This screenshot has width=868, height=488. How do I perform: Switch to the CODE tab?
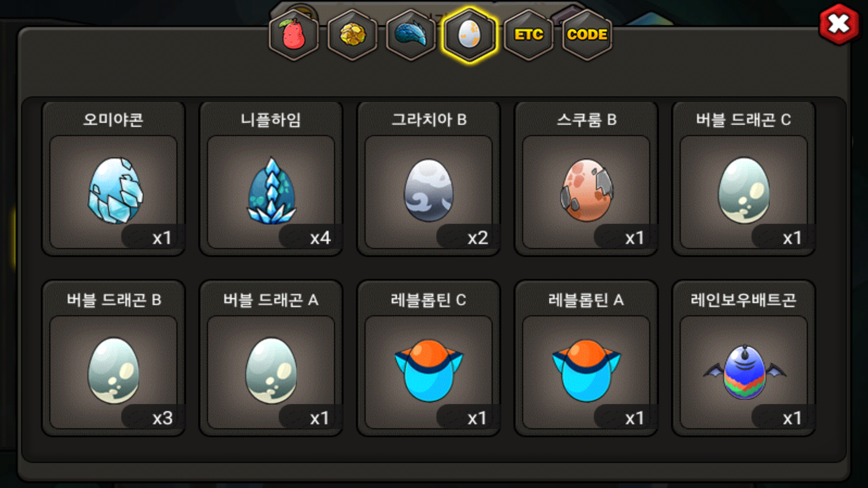point(587,35)
